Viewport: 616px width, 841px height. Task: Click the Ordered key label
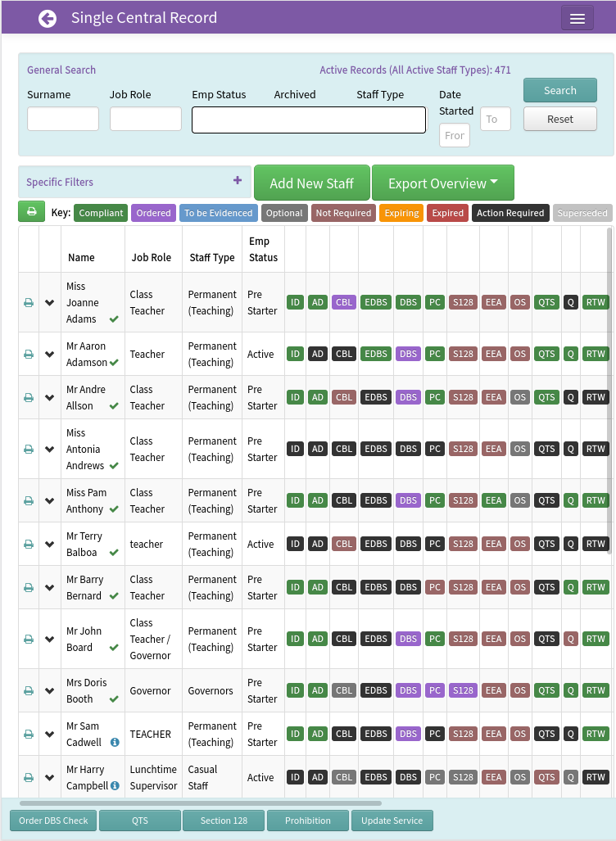[153, 213]
